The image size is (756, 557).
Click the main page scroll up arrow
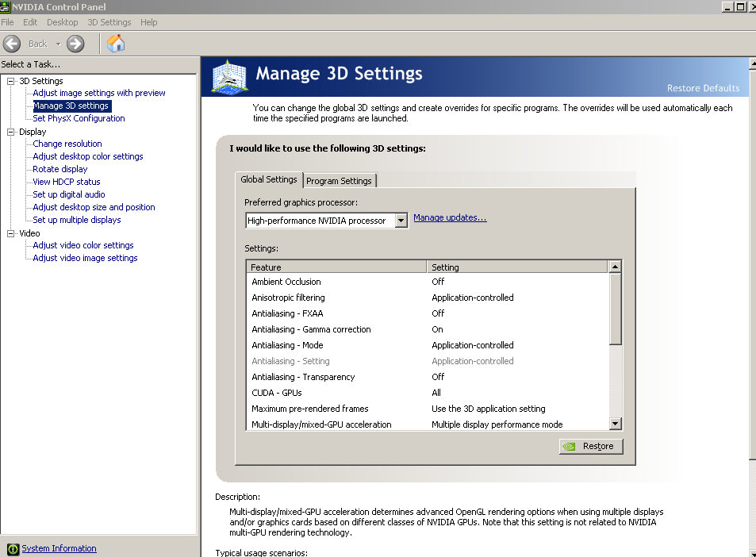(x=753, y=63)
